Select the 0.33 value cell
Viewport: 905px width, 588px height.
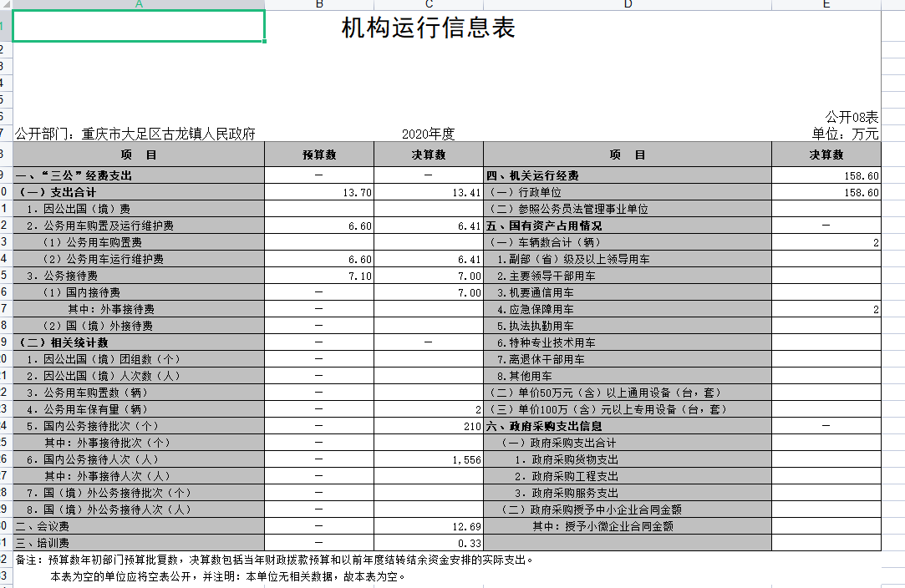tap(429, 544)
